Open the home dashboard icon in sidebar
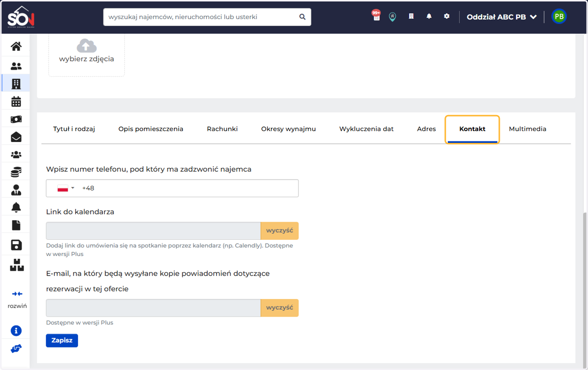588x370 pixels. pos(16,46)
